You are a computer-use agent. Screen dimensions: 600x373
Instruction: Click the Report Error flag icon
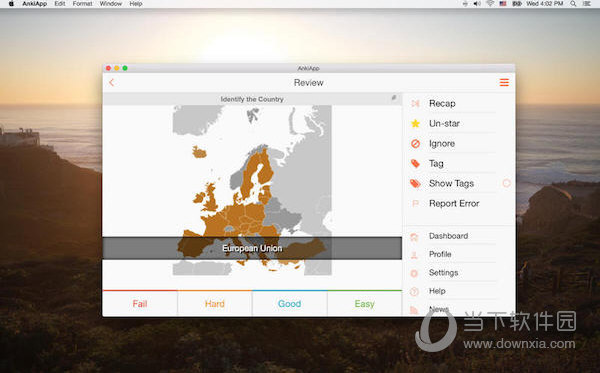(415, 204)
